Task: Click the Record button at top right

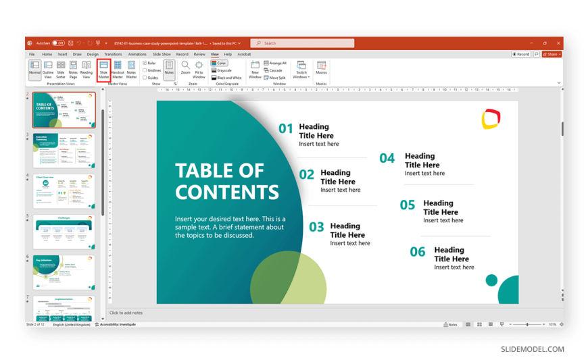Action: pyautogui.click(x=521, y=54)
